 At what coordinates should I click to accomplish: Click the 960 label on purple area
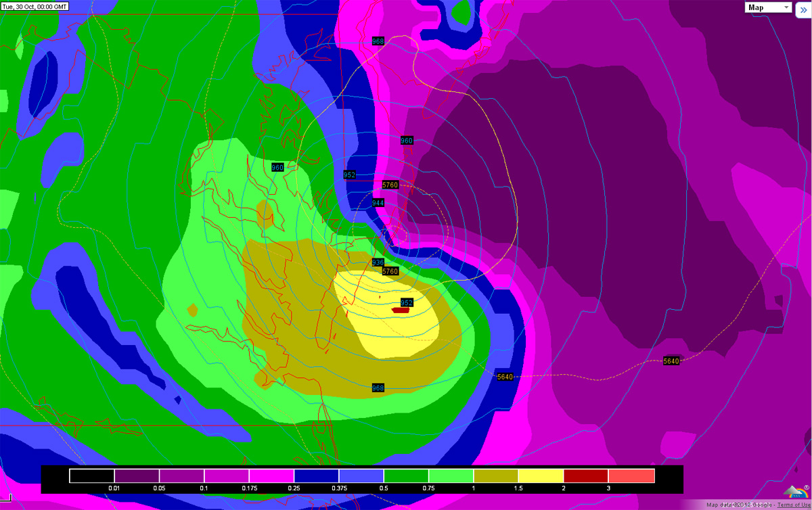[407, 141]
